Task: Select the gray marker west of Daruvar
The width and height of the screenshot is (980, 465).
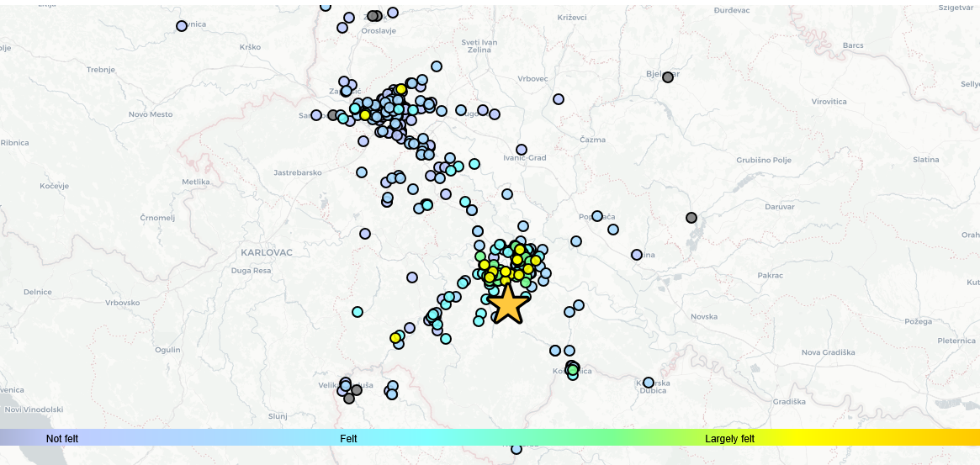Action: click(691, 218)
